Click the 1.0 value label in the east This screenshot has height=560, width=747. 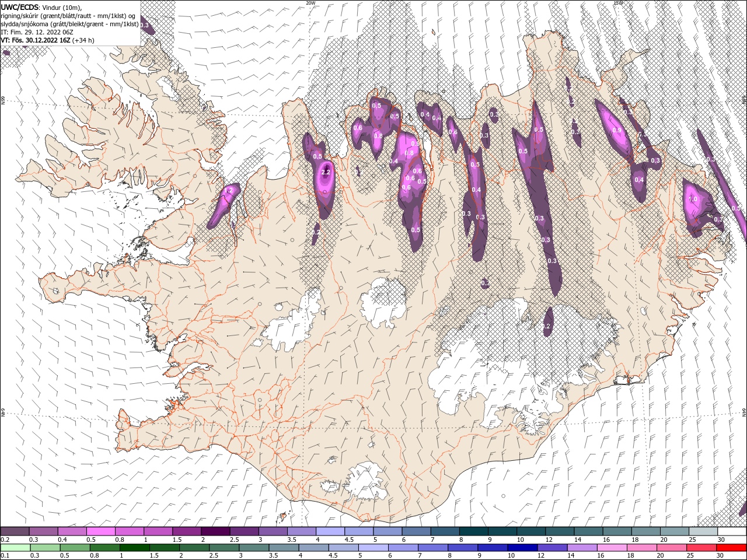693,199
